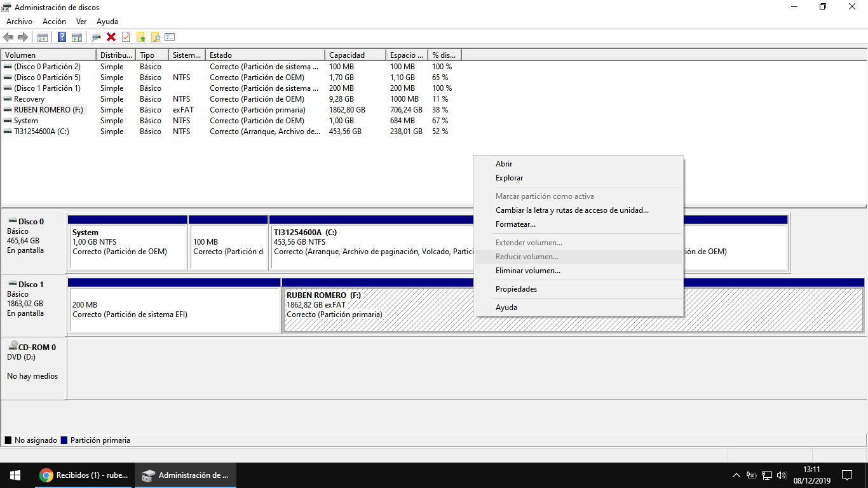The width and height of the screenshot is (868, 488).
Task: Click the Back arrow toolbar icon
Action: coord(8,37)
